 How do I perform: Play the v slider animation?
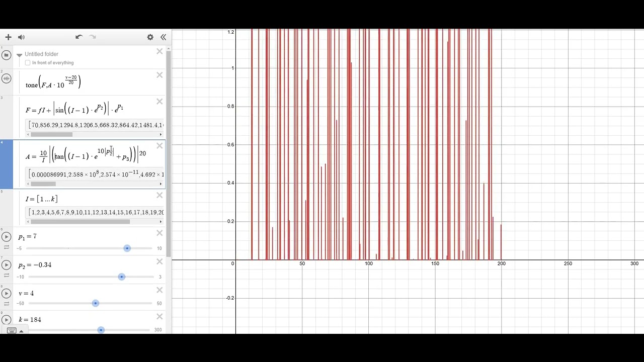pyautogui.click(x=7, y=293)
